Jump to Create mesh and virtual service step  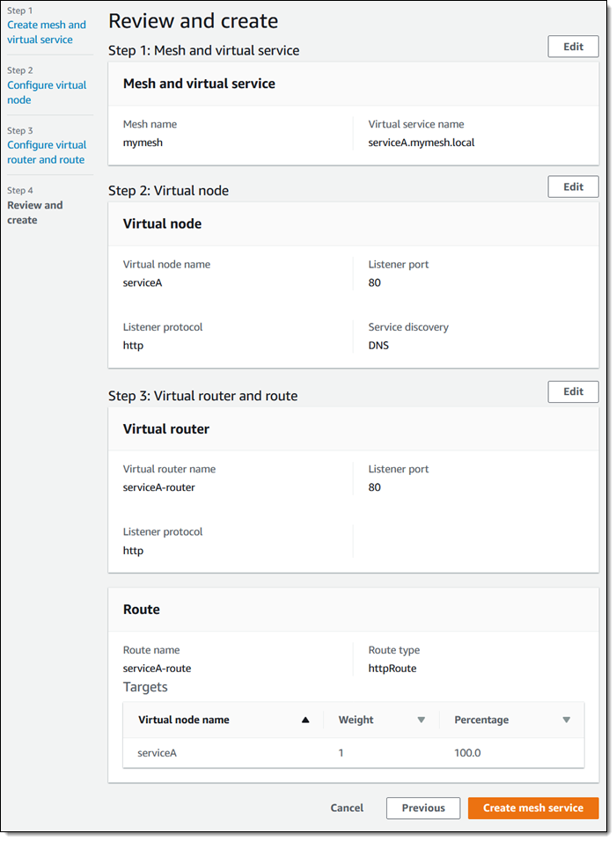click(x=47, y=33)
